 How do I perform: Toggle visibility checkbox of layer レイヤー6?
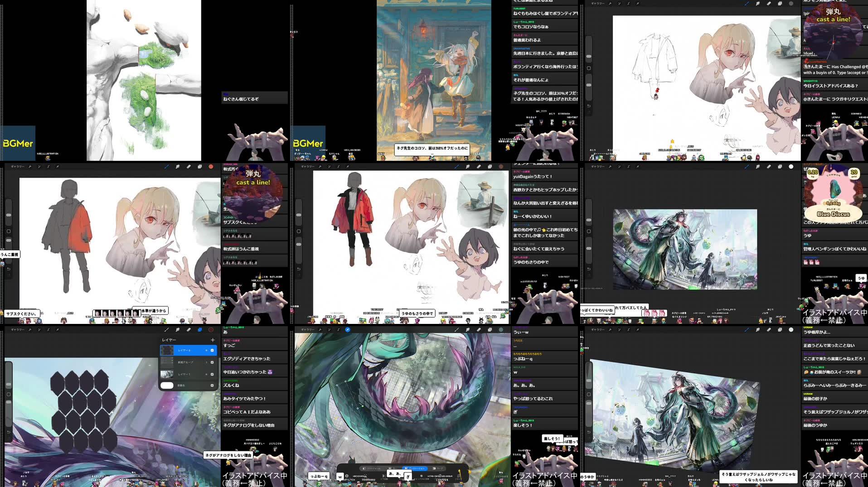click(x=212, y=350)
